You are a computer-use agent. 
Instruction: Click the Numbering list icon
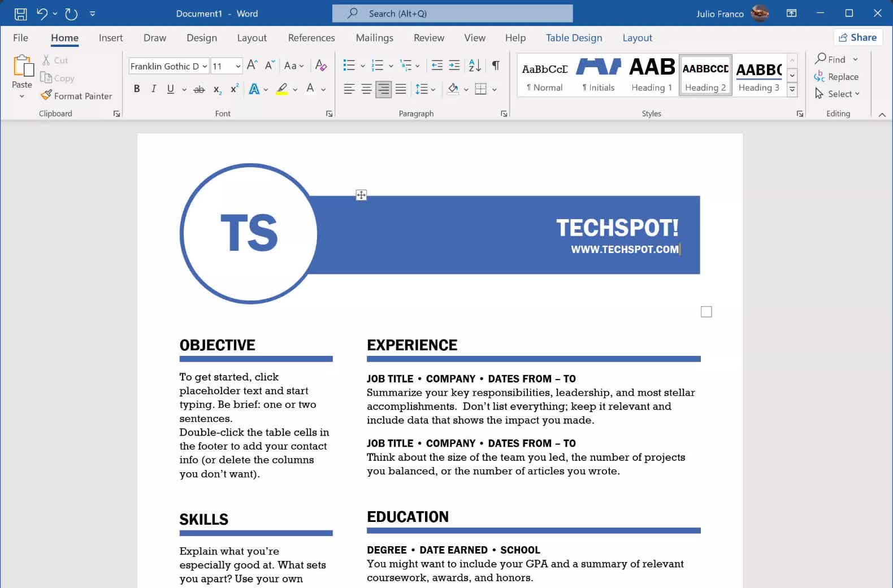(377, 66)
